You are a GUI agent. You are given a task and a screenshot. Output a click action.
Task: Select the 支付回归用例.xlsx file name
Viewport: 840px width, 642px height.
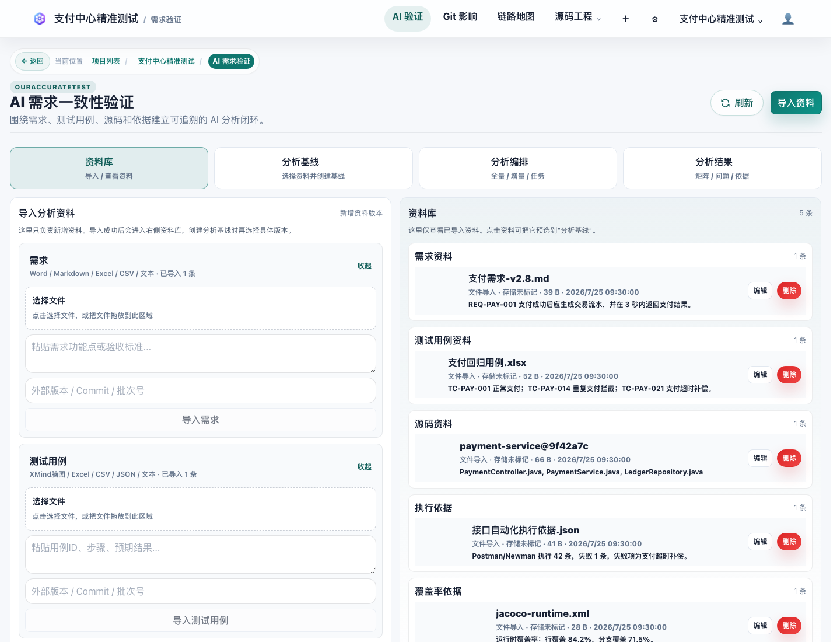click(x=487, y=362)
